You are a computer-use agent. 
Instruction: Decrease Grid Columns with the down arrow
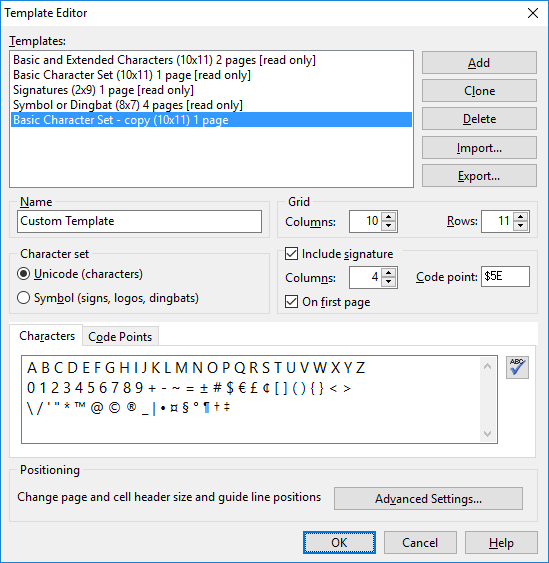pyautogui.click(x=389, y=226)
